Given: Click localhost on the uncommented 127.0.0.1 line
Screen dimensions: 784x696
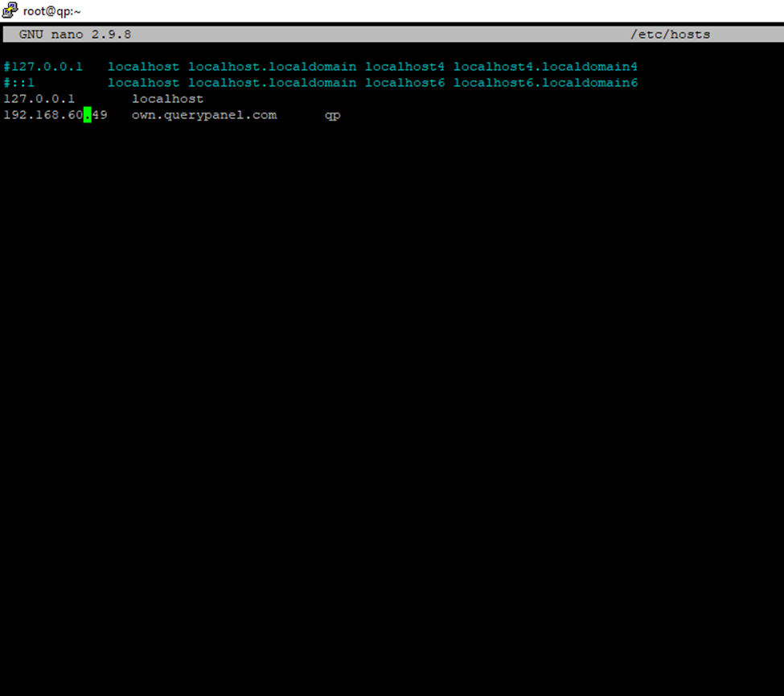Looking at the screenshot, I should pyautogui.click(x=167, y=99).
